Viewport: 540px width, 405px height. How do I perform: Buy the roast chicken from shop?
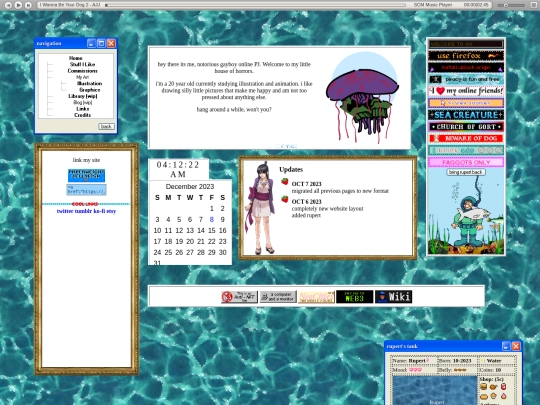point(494,387)
